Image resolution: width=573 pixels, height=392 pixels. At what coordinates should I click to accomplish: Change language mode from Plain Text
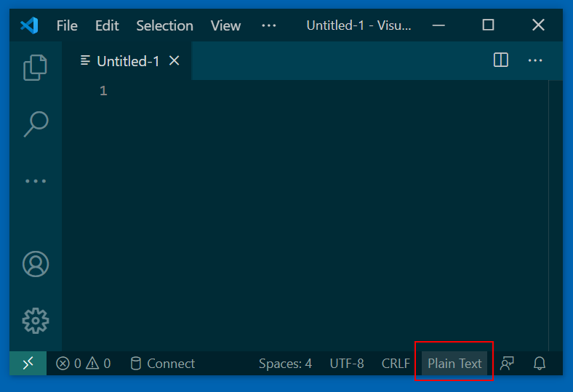(454, 364)
